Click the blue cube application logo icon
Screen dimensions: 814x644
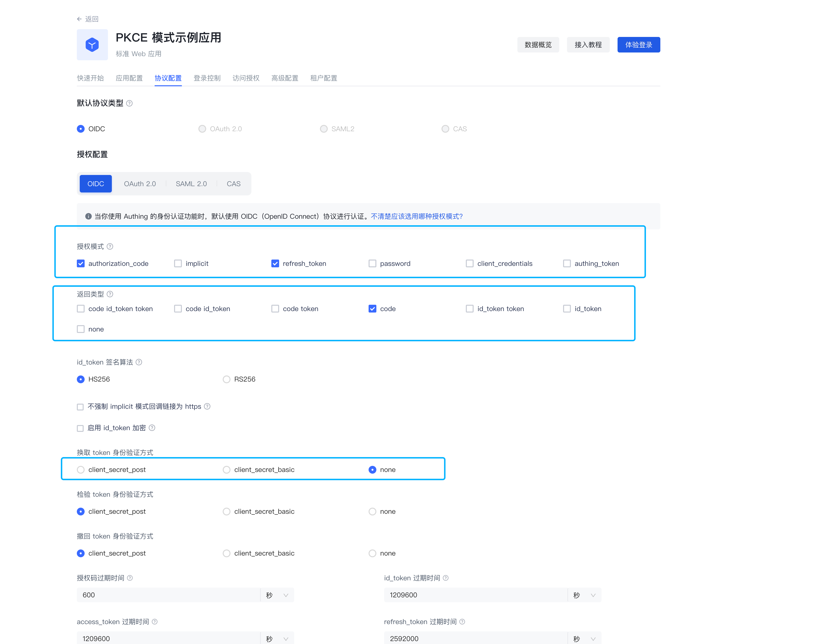click(92, 44)
